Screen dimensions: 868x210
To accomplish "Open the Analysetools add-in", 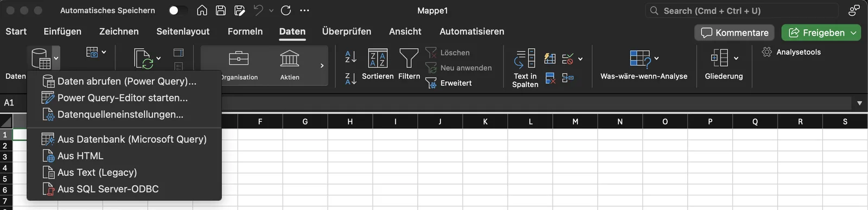I will 792,52.
